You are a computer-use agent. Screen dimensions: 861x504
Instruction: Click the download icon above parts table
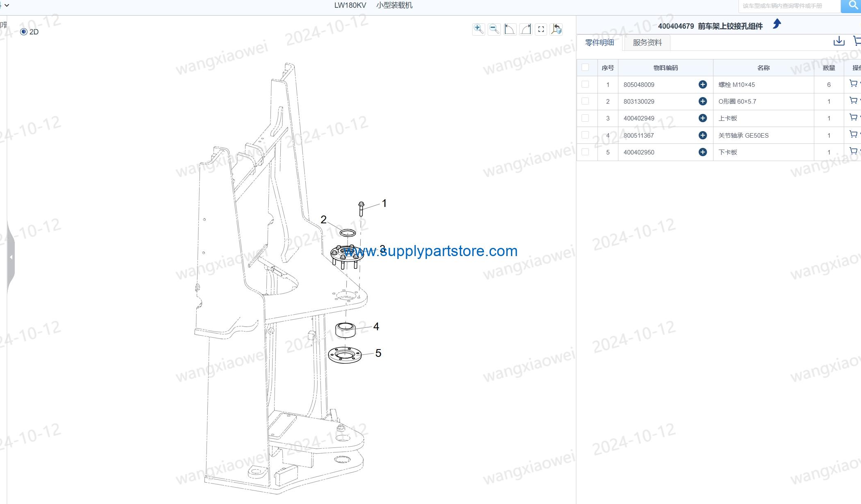pyautogui.click(x=839, y=41)
